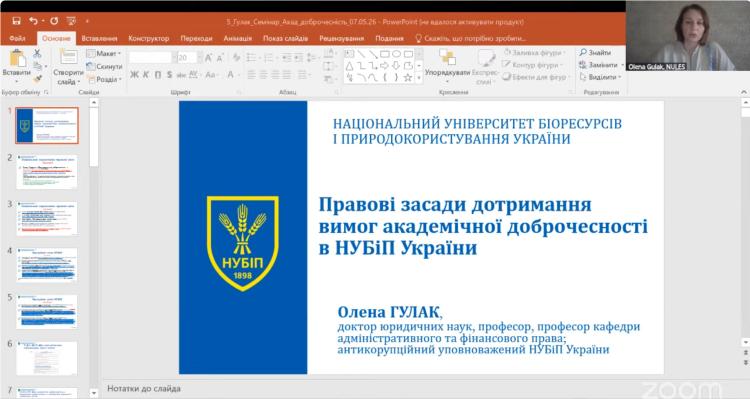
Task: Select slide 4 thumbnail
Action: (46, 265)
